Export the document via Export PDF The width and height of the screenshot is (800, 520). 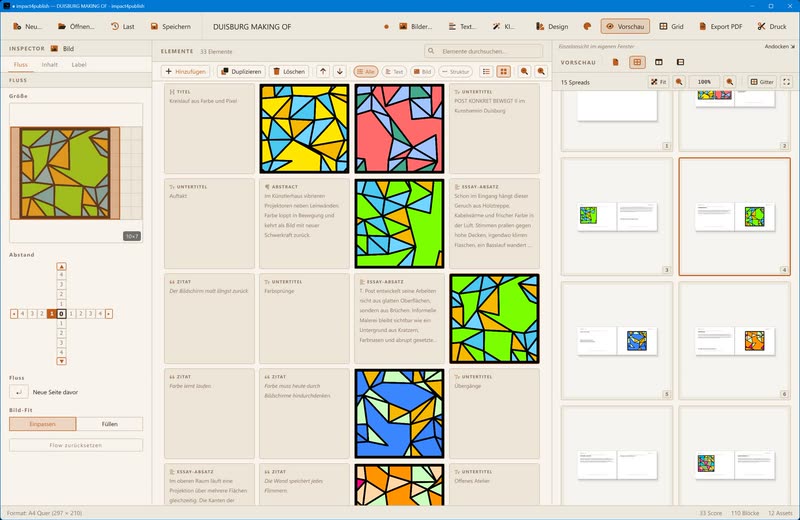720,27
